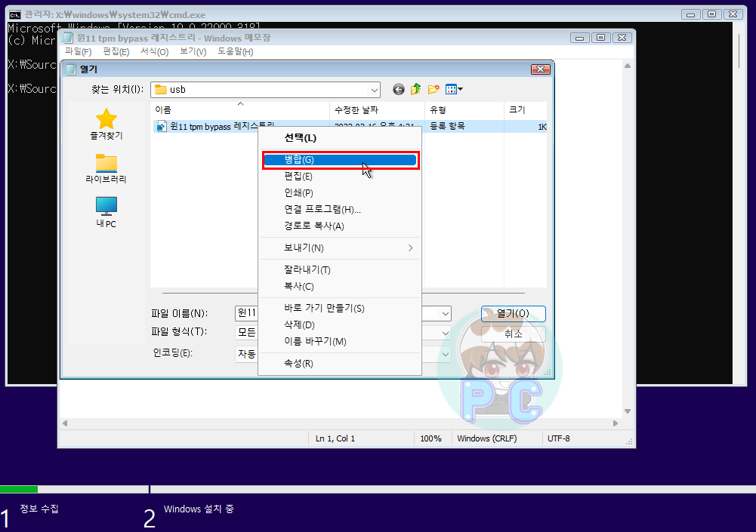Close the 열기 dialog
This screenshot has height=532, width=756.
click(x=541, y=69)
